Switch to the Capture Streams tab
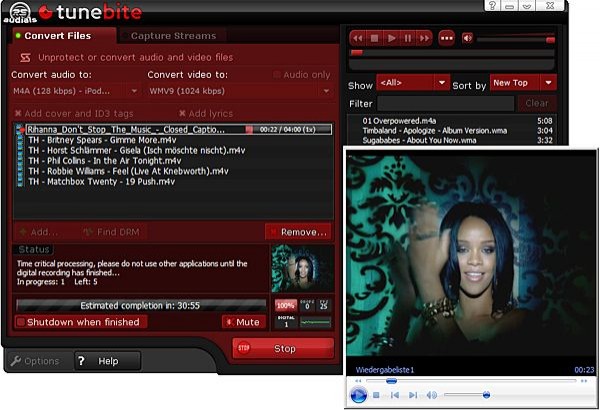This screenshot has height=410, width=600. (x=173, y=36)
